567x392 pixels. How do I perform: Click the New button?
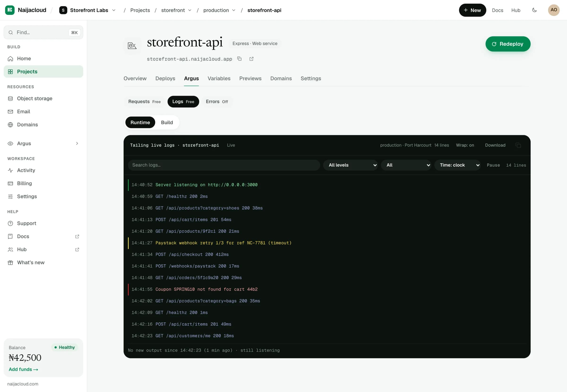[x=472, y=10]
